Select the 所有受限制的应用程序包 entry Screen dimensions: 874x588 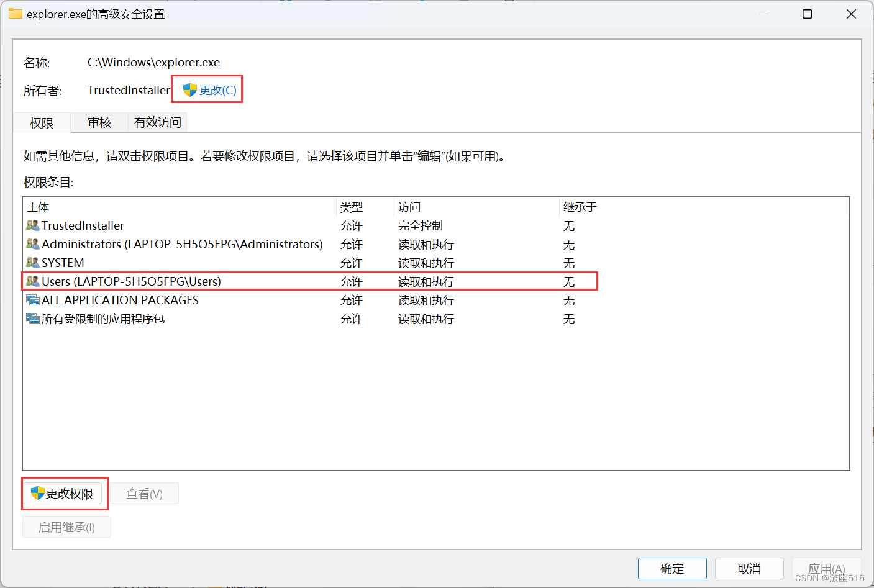pyautogui.click(x=435, y=319)
